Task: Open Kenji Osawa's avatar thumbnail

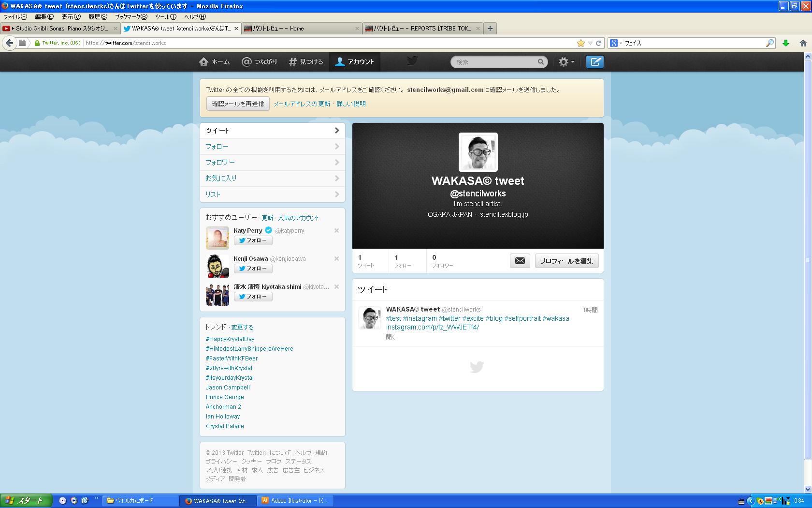Action: [217, 266]
